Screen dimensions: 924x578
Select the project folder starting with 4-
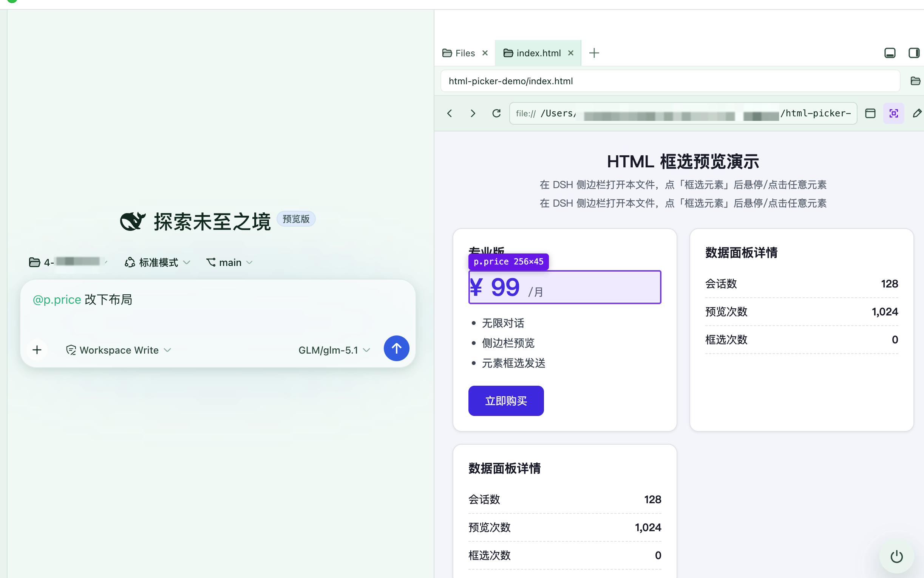point(68,262)
